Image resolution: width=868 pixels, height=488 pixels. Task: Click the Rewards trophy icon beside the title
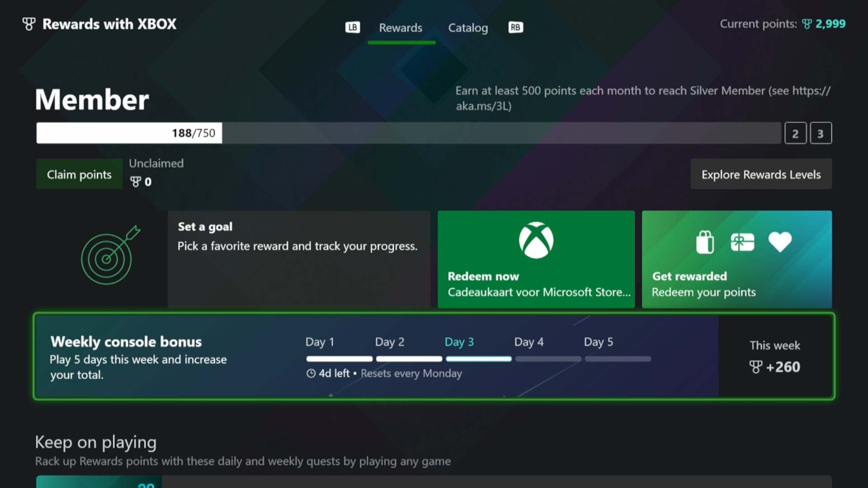(x=29, y=24)
